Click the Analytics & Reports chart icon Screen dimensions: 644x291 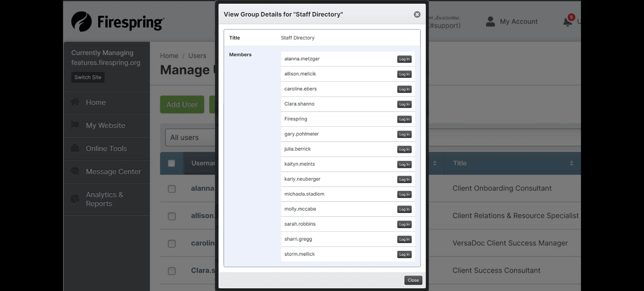[75, 199]
